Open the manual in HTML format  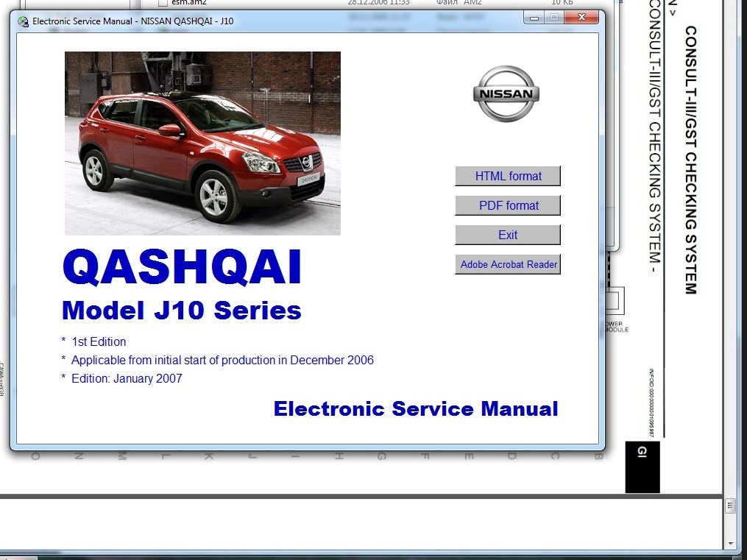tap(508, 176)
